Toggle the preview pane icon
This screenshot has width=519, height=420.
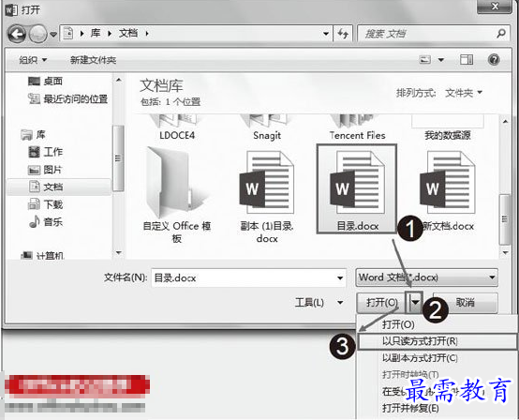(x=467, y=60)
